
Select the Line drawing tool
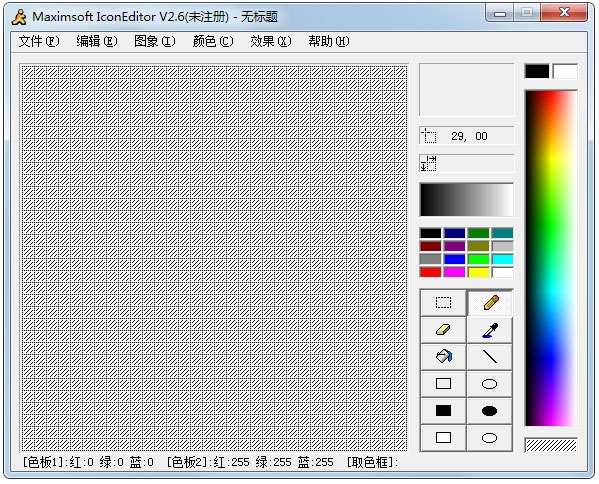tap(490, 356)
